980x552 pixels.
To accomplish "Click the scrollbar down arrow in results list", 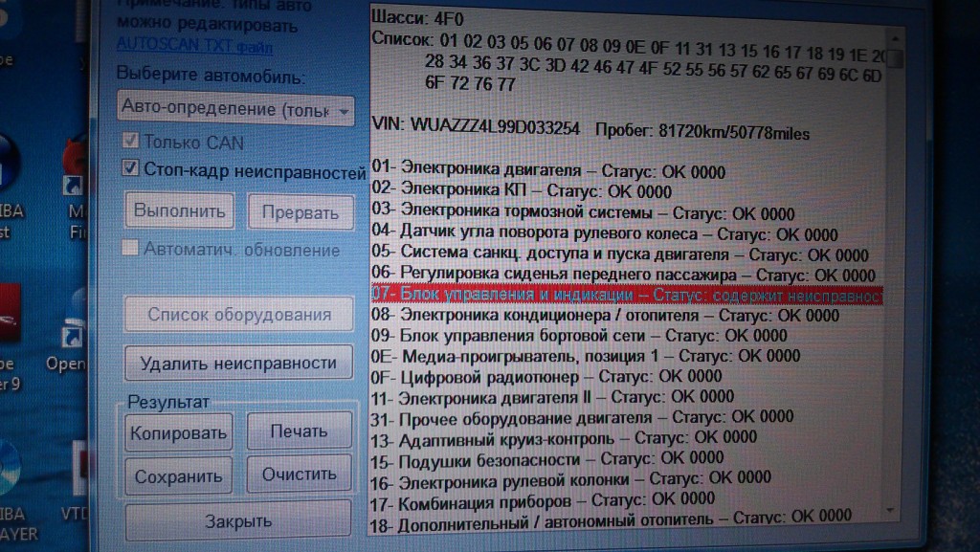I will pos(891,511).
